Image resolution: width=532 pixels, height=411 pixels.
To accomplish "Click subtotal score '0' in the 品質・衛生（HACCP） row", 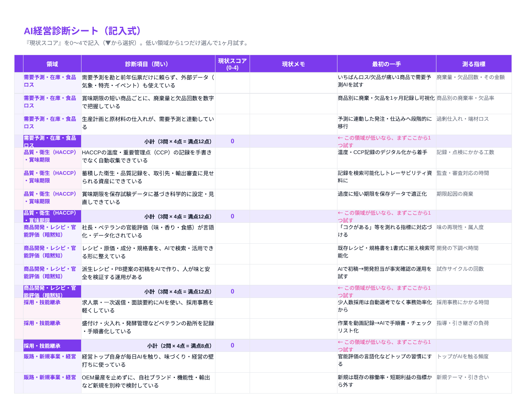I will (x=233, y=216).
